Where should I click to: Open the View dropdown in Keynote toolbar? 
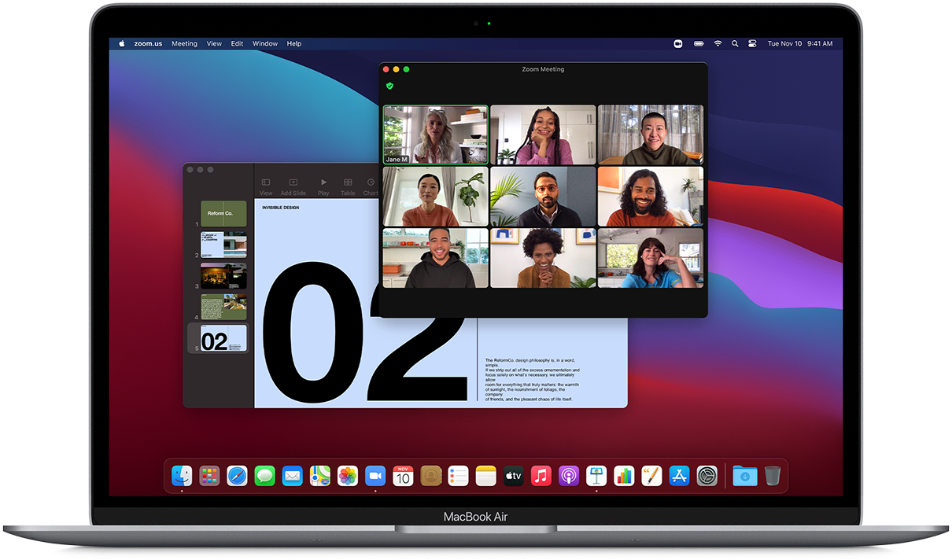266,186
